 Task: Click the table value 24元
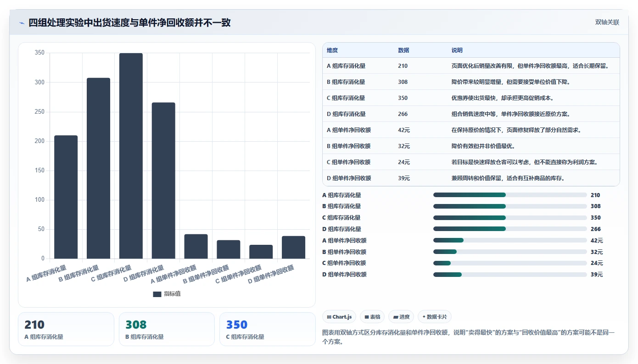click(x=404, y=162)
